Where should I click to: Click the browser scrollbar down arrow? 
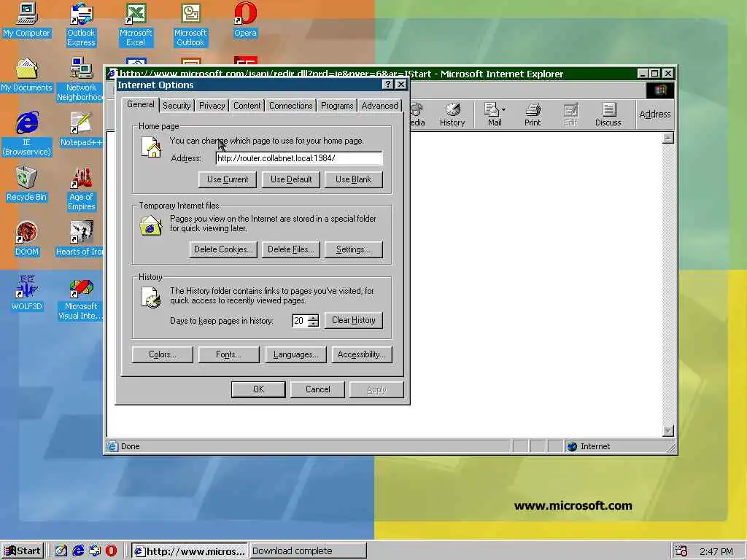click(x=668, y=431)
